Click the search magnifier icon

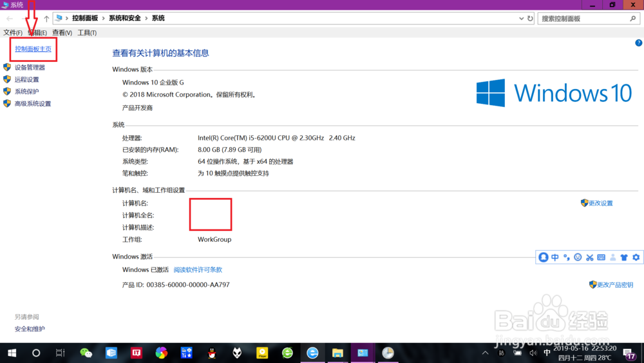[633, 19]
